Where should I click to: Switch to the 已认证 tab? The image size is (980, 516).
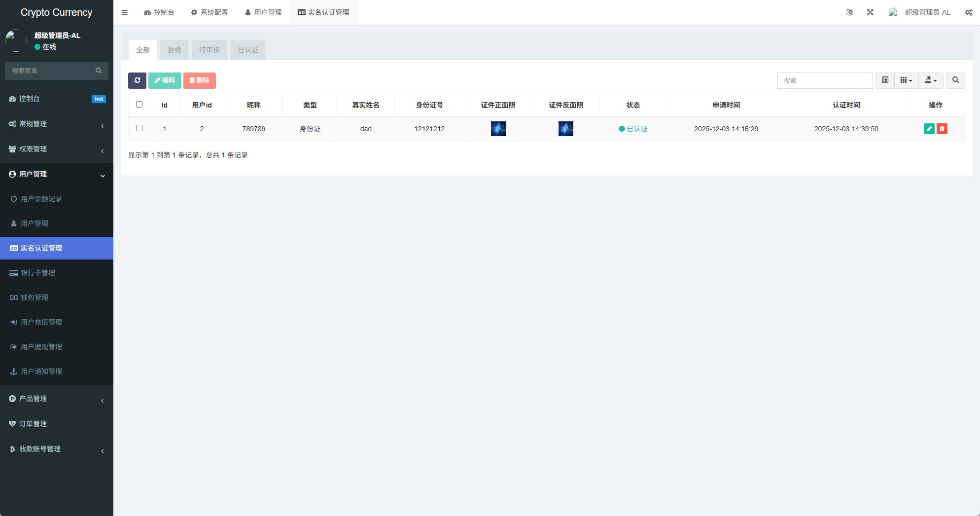point(247,49)
